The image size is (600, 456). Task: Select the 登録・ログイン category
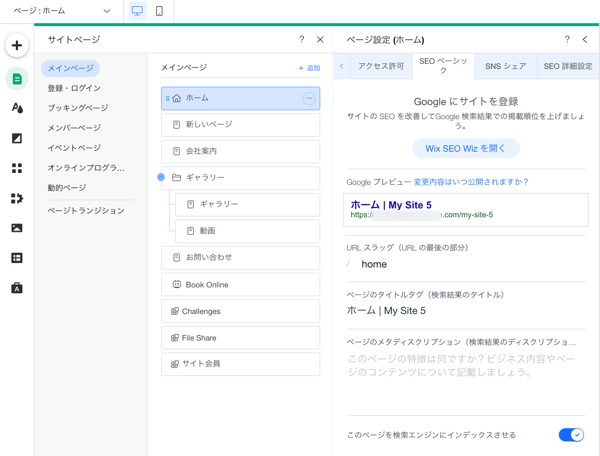(x=74, y=88)
